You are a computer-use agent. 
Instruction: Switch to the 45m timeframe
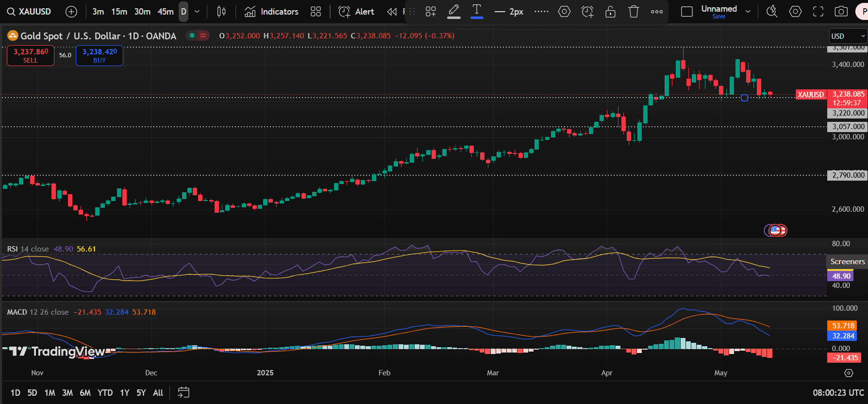(166, 12)
